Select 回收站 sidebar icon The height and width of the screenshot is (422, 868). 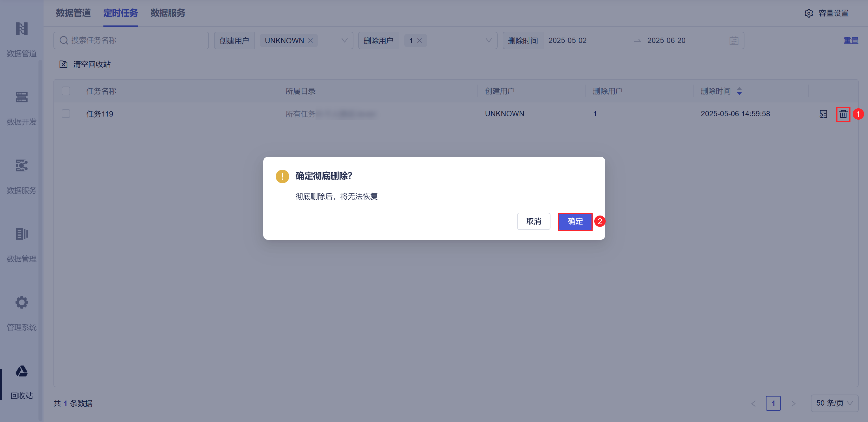click(21, 371)
